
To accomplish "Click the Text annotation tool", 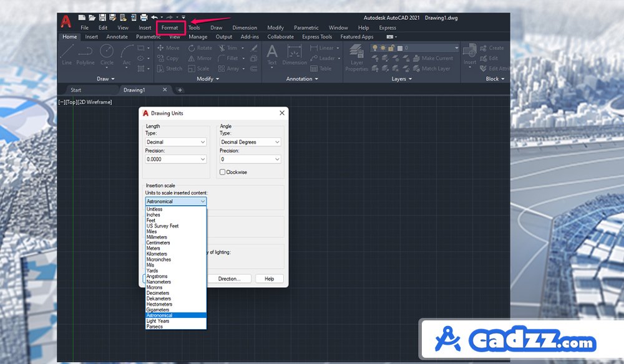I will 272,55.
